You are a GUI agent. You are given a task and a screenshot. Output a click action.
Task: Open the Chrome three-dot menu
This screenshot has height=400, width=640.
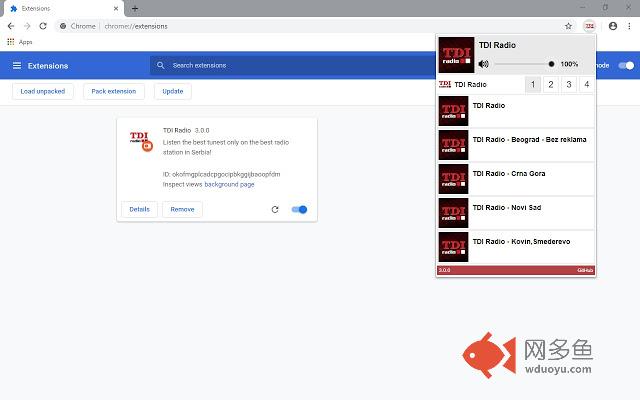pyautogui.click(x=629, y=26)
